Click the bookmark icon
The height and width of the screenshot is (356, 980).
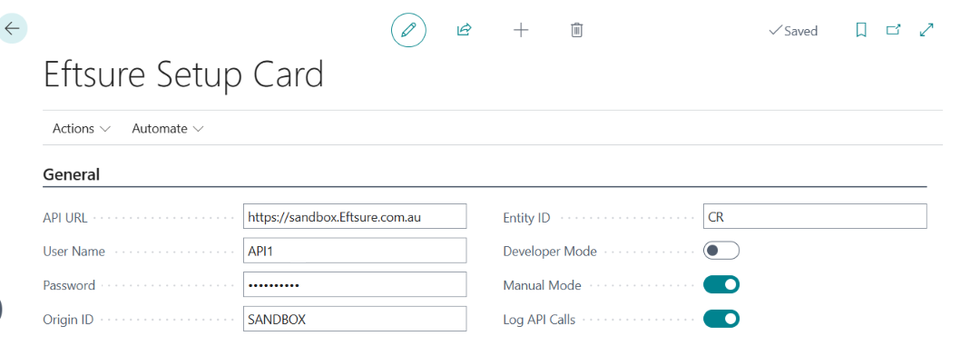pyautogui.click(x=860, y=30)
